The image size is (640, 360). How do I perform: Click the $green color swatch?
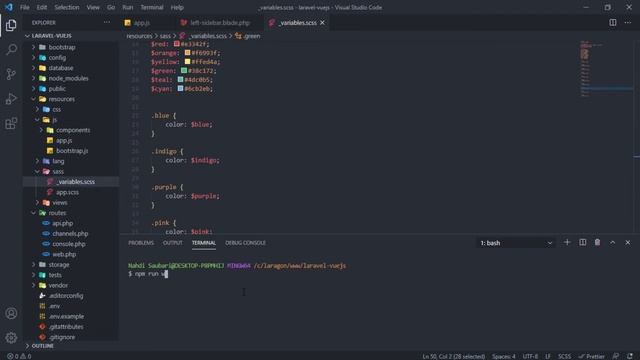184,71
